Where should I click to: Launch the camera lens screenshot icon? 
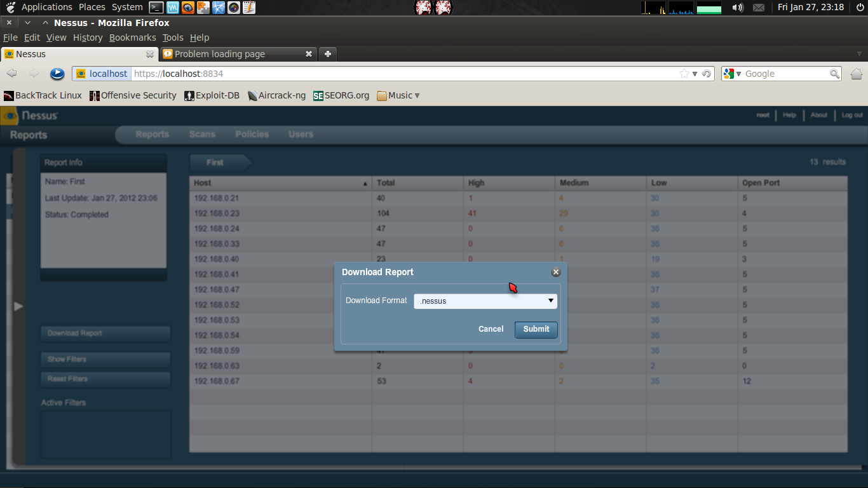pos(234,8)
